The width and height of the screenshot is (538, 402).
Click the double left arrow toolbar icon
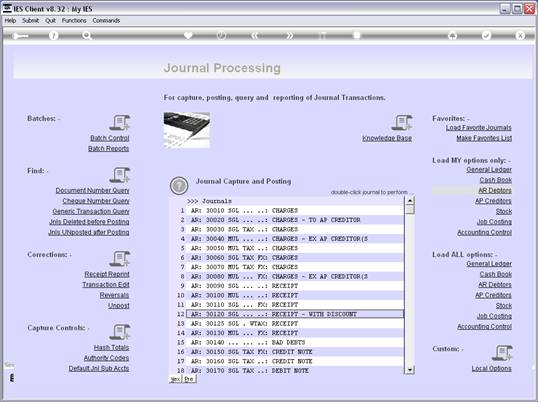(x=254, y=36)
